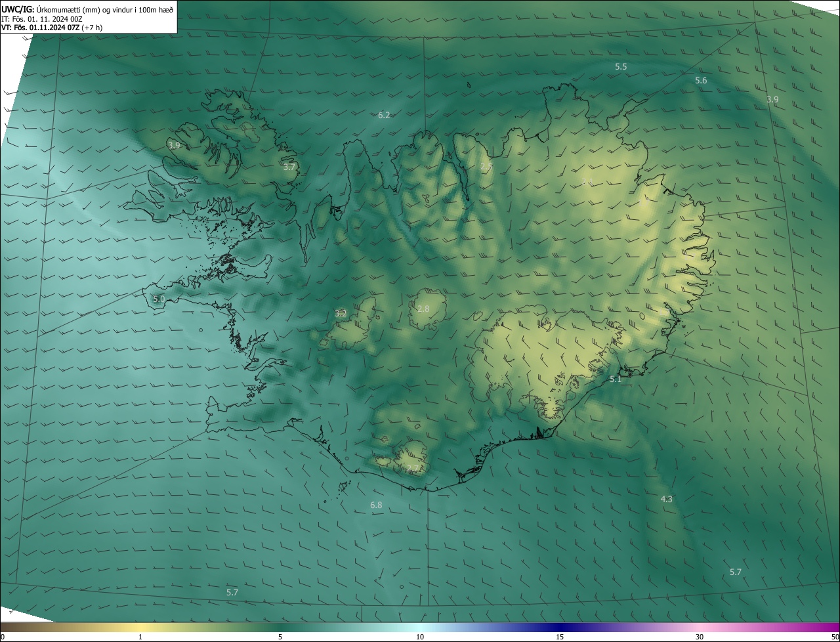Image resolution: width=840 pixels, height=642 pixels.
Task: Click the 2.5 value label
Action: [x=486, y=167]
